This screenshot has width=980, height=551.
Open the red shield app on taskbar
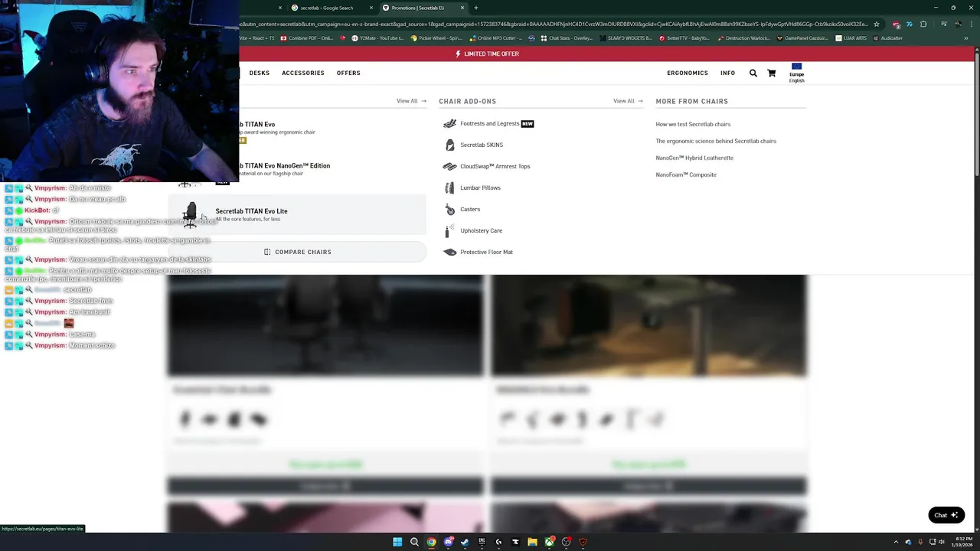coord(583,542)
